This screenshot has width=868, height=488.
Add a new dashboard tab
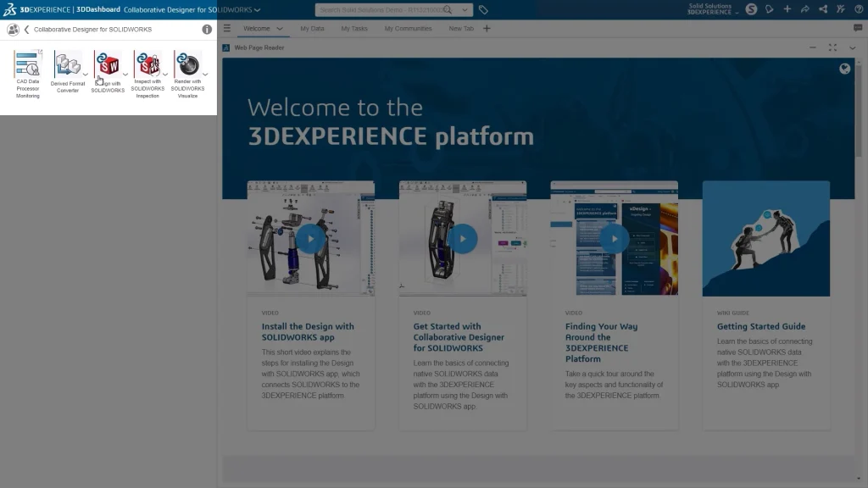tap(487, 29)
